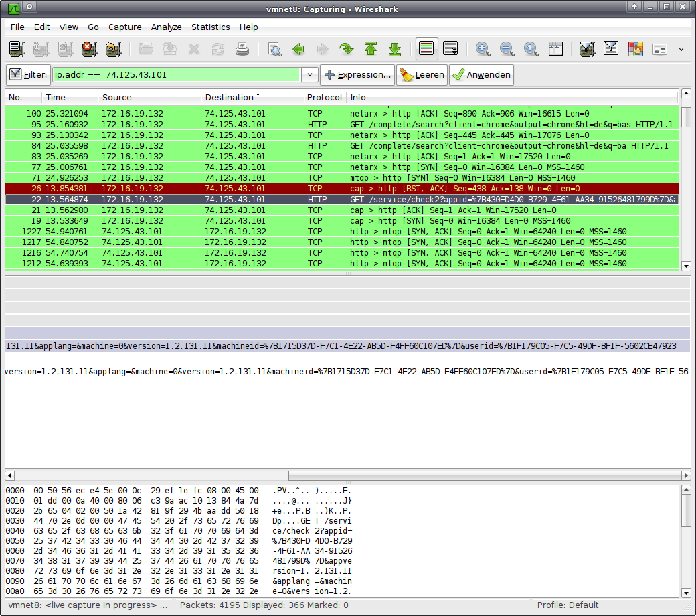Sort by Source column header
Screen dimensions: 696x616
(x=150, y=97)
